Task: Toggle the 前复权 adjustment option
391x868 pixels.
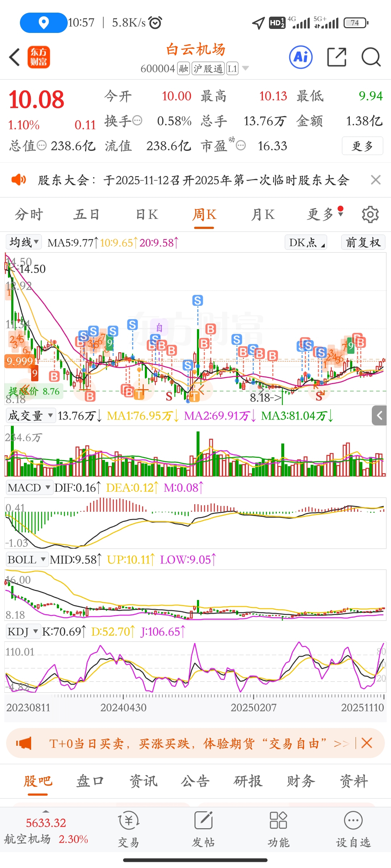Action: pos(363,242)
